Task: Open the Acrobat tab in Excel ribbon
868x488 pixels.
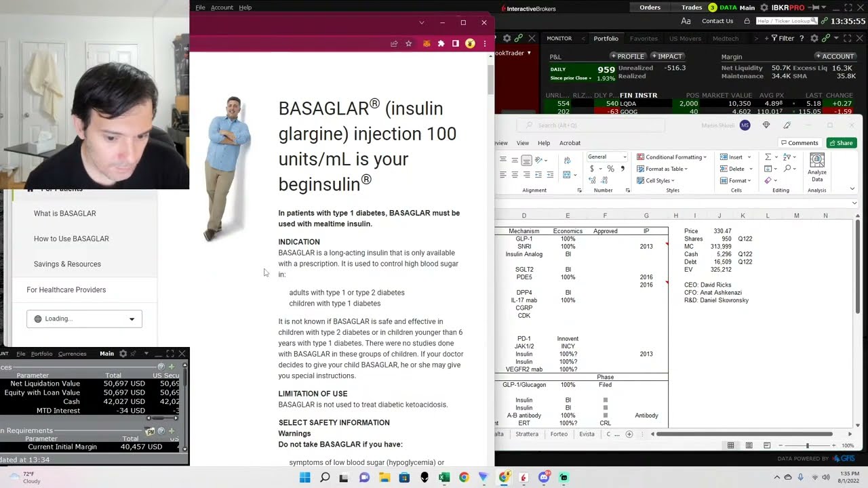Action: click(x=570, y=143)
